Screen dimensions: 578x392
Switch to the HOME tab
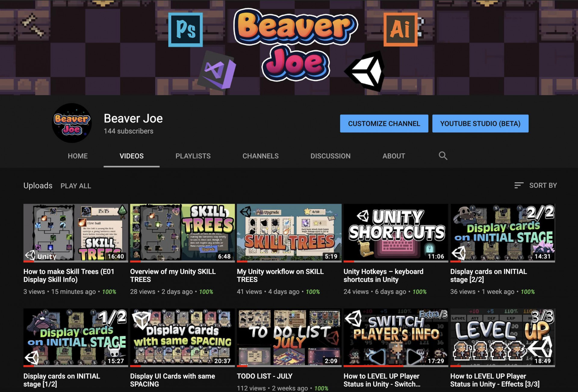[78, 156]
